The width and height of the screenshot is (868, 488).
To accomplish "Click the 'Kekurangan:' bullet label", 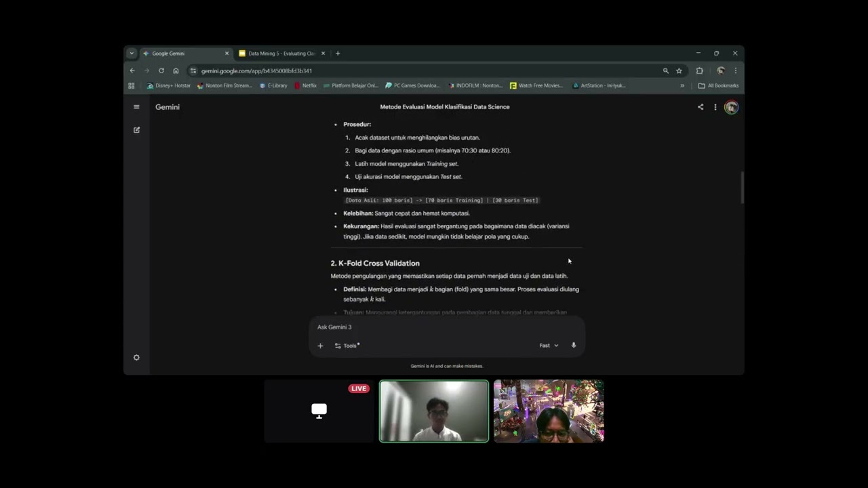I will pos(361,226).
